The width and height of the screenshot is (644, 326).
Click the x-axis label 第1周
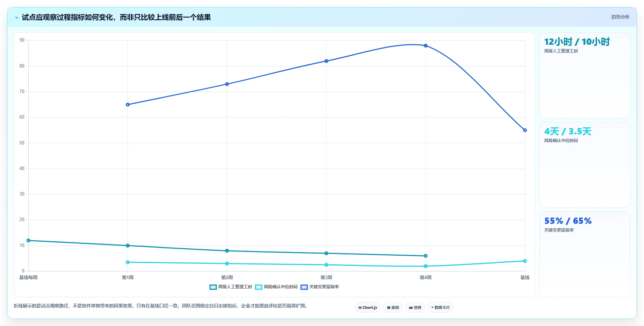[127, 277]
